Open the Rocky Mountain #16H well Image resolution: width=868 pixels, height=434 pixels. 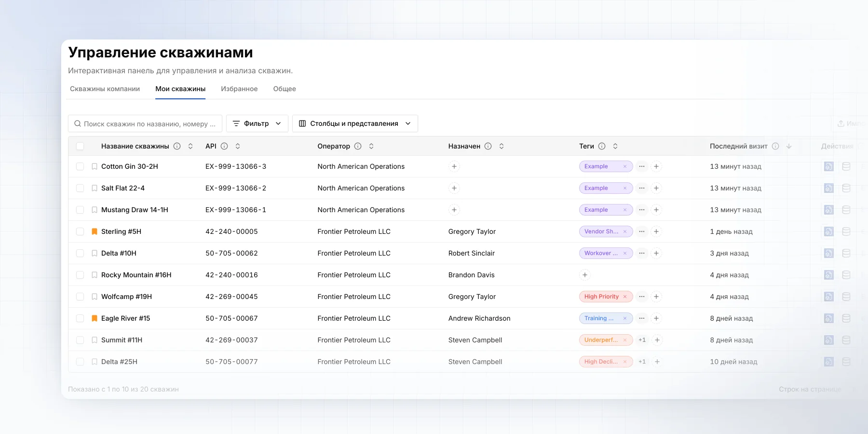click(x=136, y=275)
